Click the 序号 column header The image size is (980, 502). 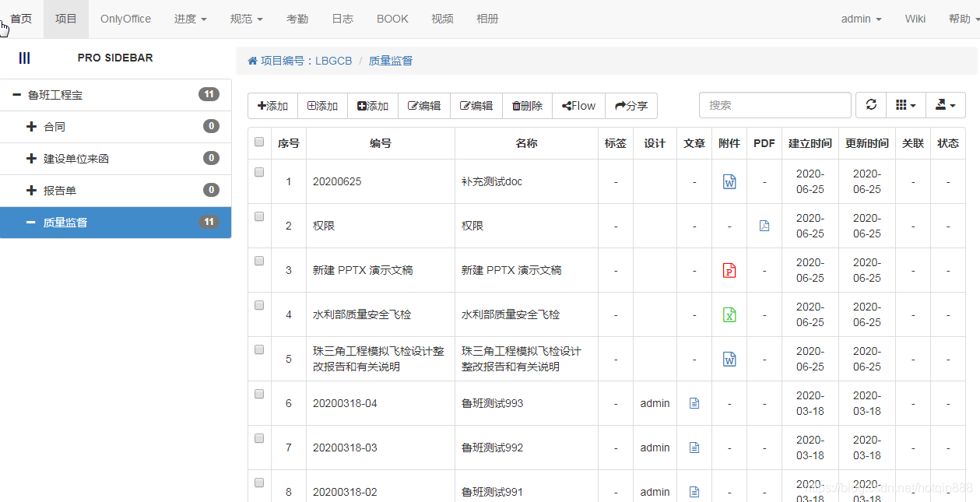289,143
